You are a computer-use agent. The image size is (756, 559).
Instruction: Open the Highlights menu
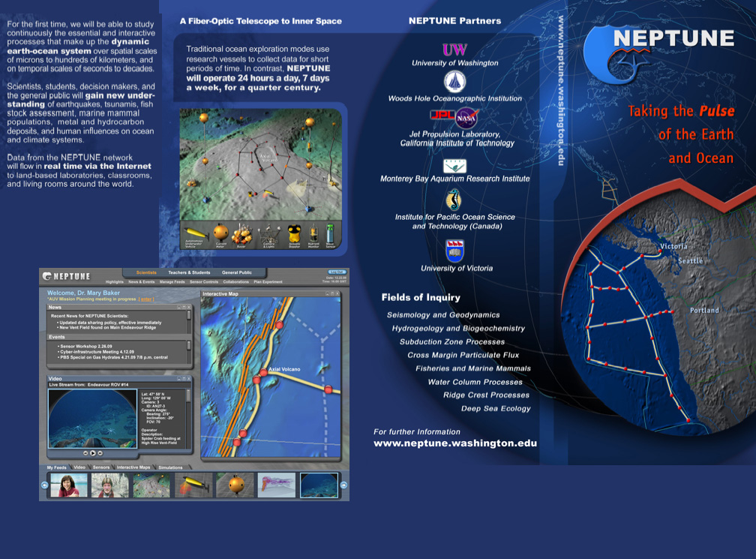(x=114, y=281)
